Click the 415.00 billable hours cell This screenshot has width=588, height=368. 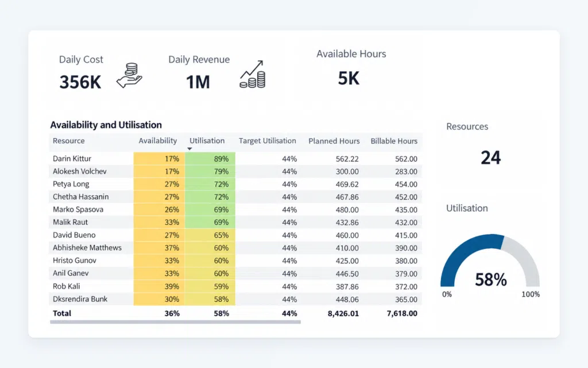406,235
